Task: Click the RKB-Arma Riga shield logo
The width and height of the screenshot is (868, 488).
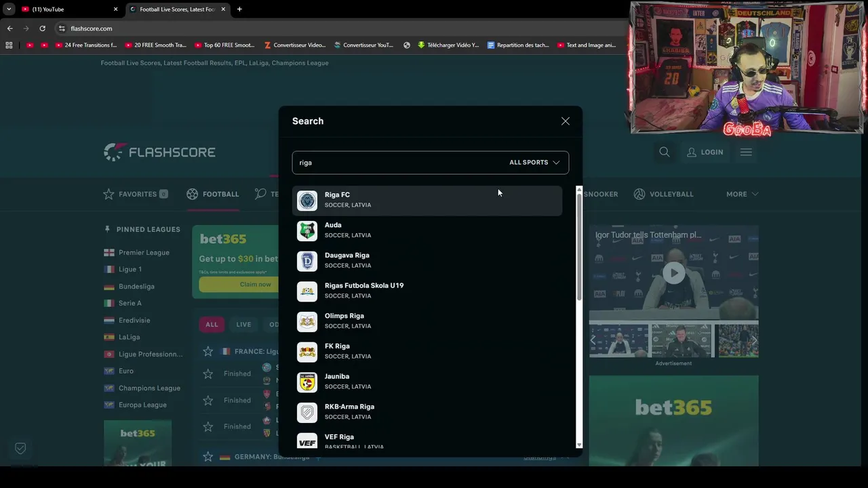Action: point(307,413)
